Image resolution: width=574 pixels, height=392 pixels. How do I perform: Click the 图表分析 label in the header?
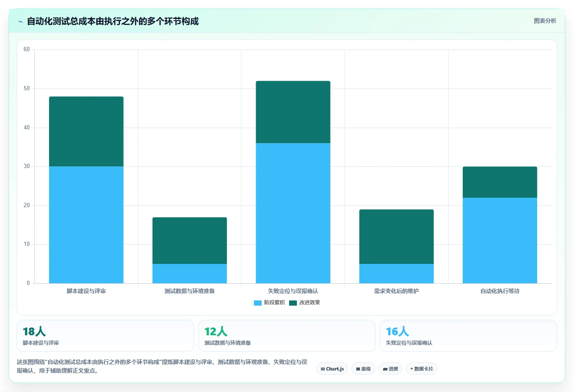pyautogui.click(x=545, y=21)
